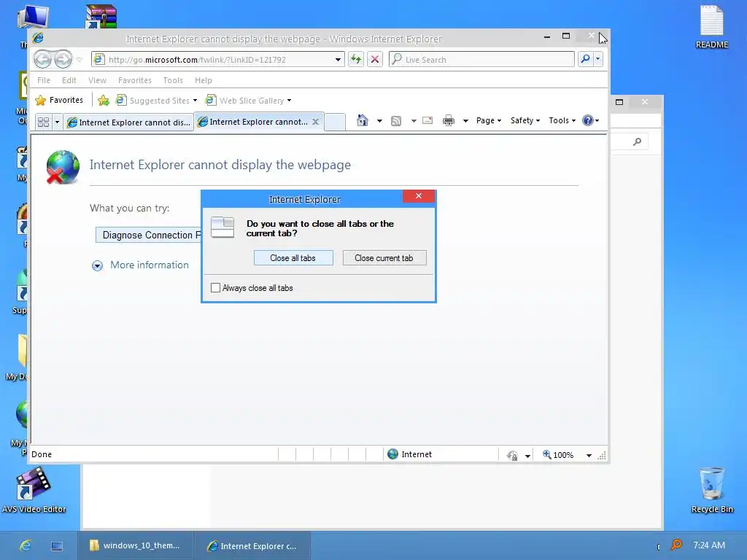This screenshot has width=747, height=560.
Task: Switch to windows_10_them... taskbar item
Action: 135,545
